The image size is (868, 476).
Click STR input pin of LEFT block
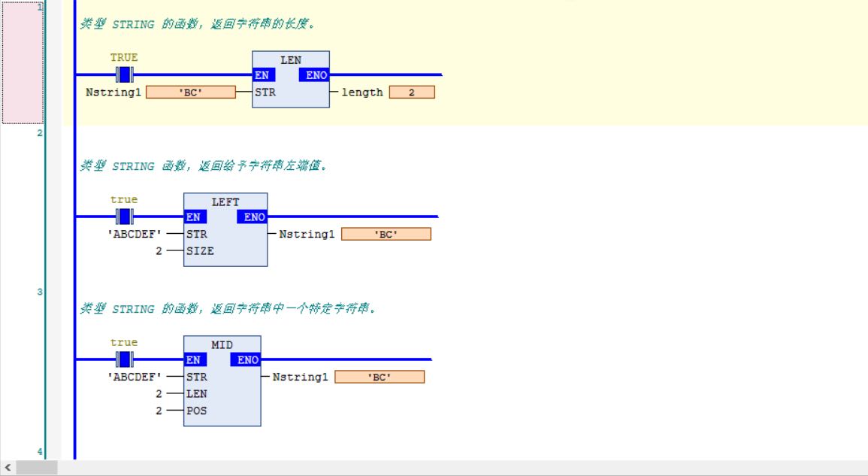click(x=196, y=235)
